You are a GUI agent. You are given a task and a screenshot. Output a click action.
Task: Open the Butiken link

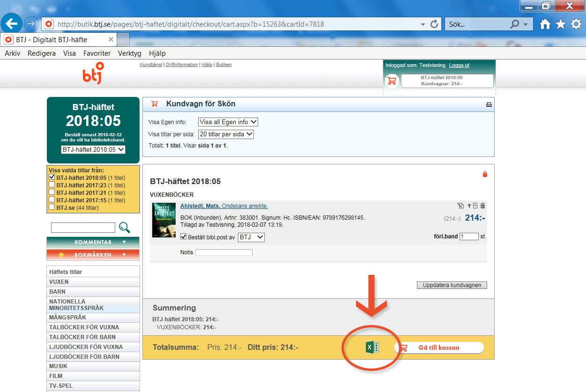pyautogui.click(x=224, y=65)
